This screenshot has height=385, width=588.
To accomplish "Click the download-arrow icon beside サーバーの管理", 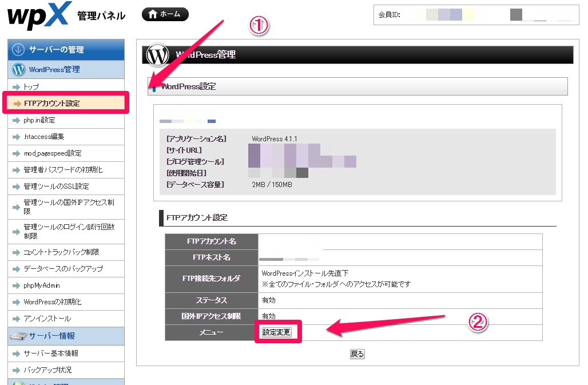I will [x=18, y=50].
